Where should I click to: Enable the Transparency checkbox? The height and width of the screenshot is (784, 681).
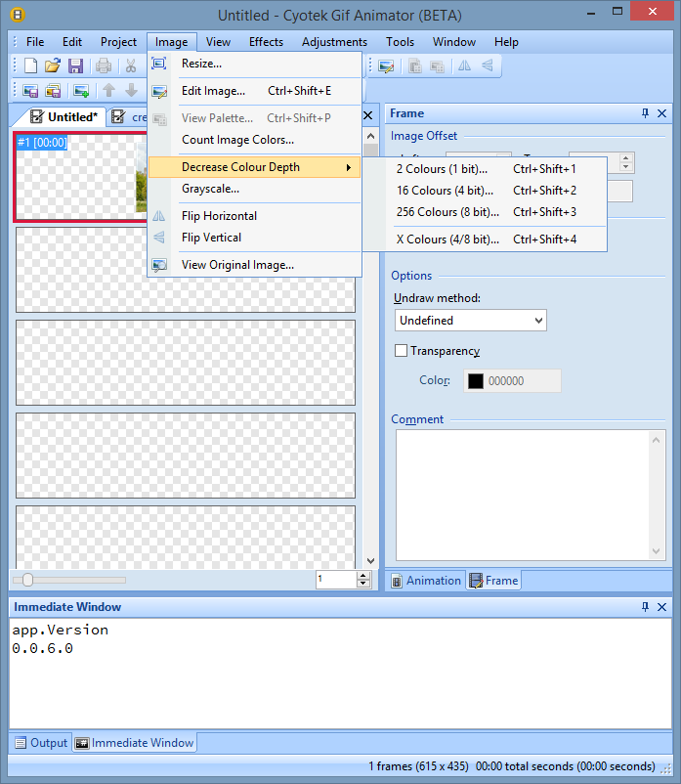(x=401, y=351)
